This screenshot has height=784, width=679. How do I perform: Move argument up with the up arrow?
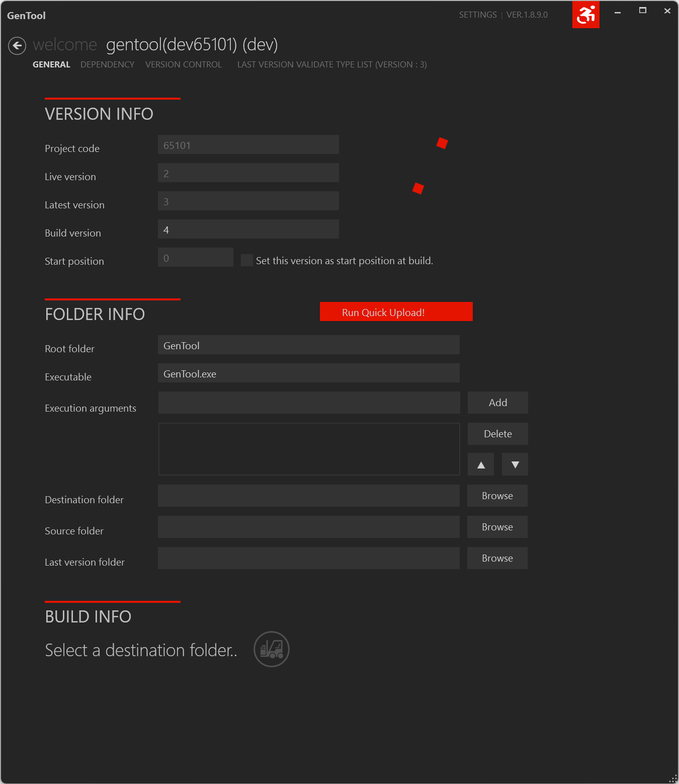tap(481, 464)
